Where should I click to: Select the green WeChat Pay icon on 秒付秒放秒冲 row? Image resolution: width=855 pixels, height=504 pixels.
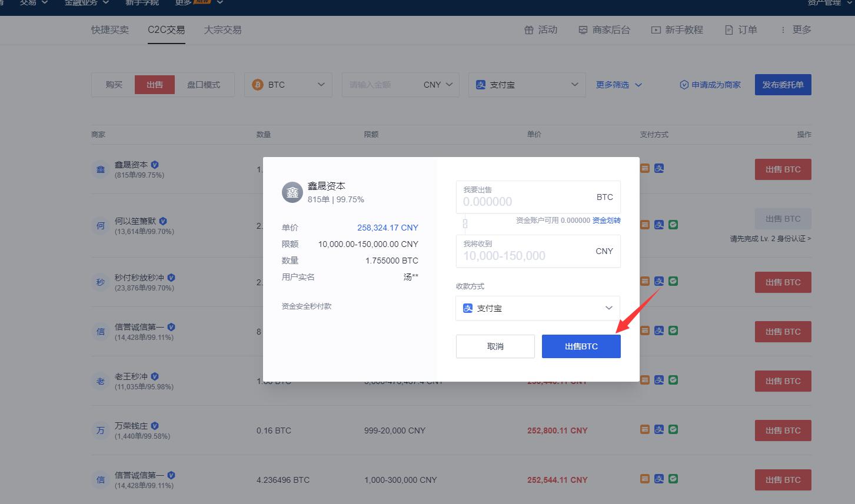point(673,281)
